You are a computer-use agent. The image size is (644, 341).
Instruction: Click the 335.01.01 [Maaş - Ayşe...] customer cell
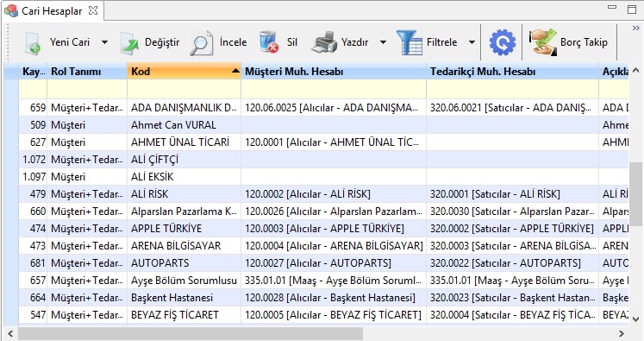(x=334, y=281)
